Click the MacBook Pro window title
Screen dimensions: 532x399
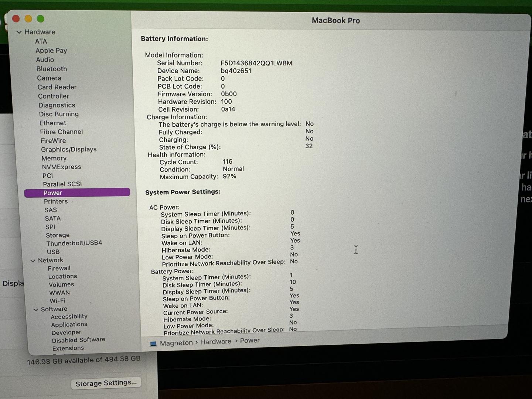[x=336, y=21]
